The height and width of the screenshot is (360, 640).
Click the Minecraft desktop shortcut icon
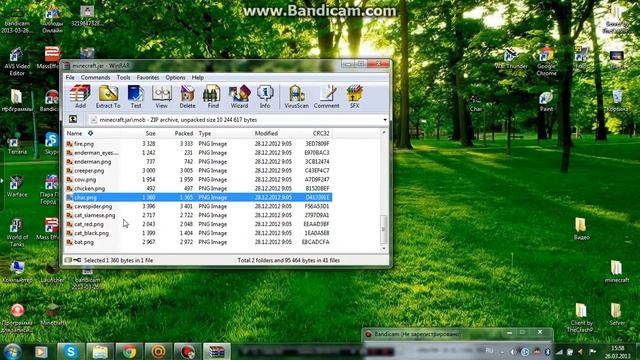tap(52, 315)
